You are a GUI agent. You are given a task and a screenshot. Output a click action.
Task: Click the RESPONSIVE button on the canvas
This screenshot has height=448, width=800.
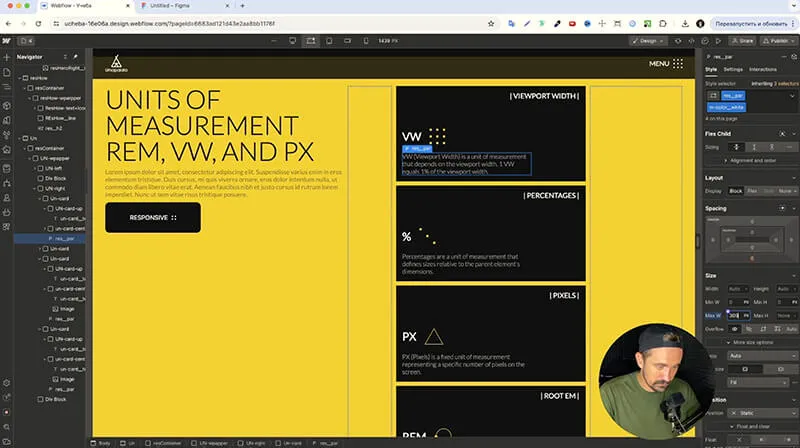click(x=153, y=217)
